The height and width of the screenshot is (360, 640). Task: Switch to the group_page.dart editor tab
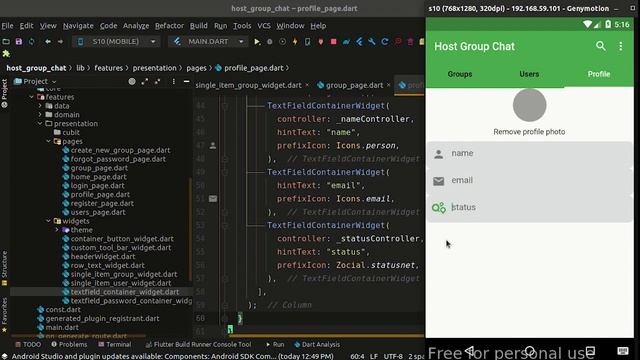pos(354,85)
